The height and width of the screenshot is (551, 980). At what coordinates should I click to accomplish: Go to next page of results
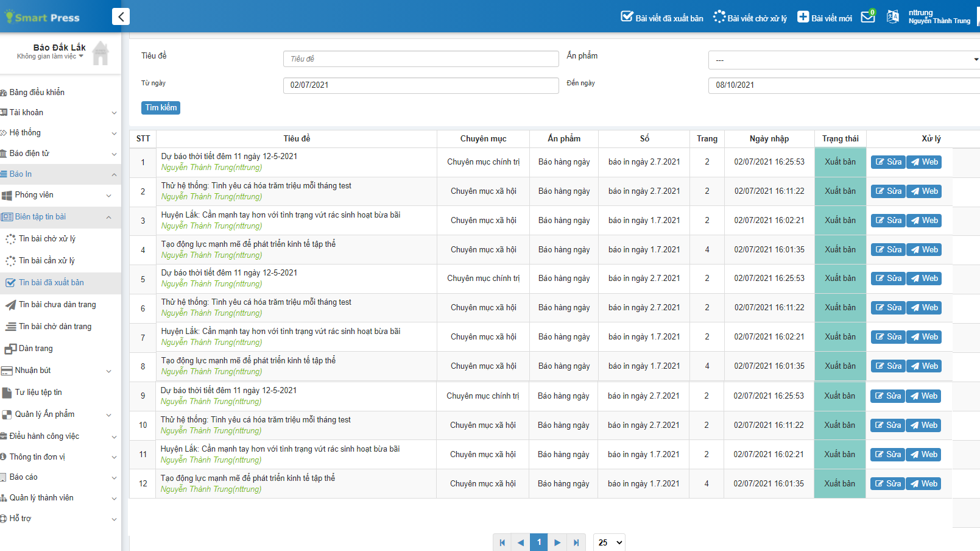[x=557, y=542]
